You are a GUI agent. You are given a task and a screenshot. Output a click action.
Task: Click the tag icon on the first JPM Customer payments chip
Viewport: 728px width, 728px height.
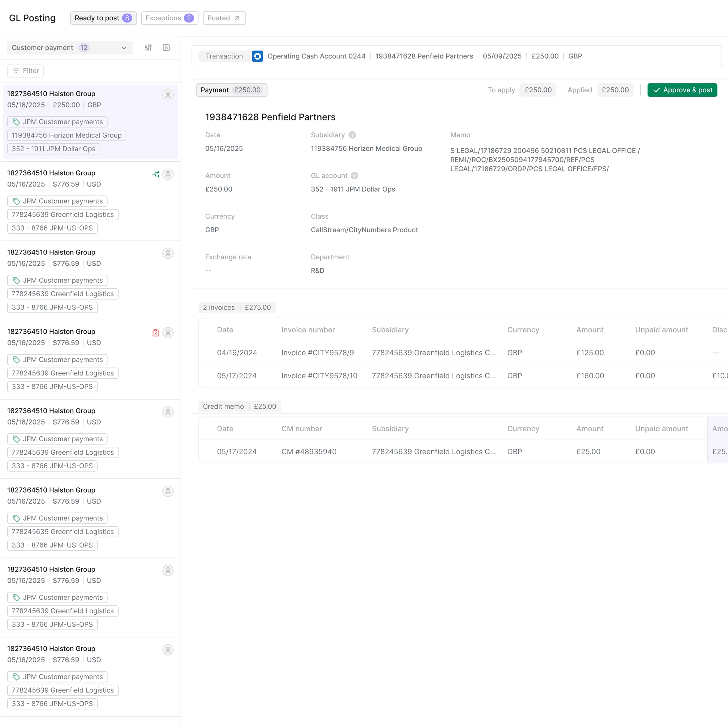pos(16,122)
